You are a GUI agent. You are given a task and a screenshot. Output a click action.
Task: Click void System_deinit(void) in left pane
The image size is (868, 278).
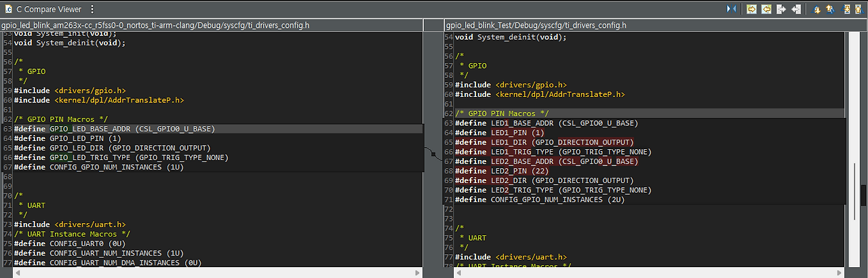(69, 43)
